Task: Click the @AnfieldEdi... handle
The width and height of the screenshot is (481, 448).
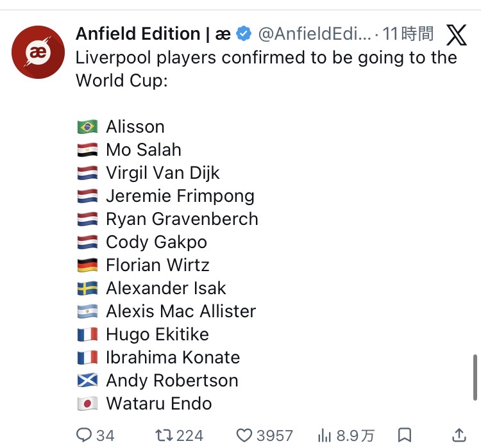Action: (x=314, y=33)
